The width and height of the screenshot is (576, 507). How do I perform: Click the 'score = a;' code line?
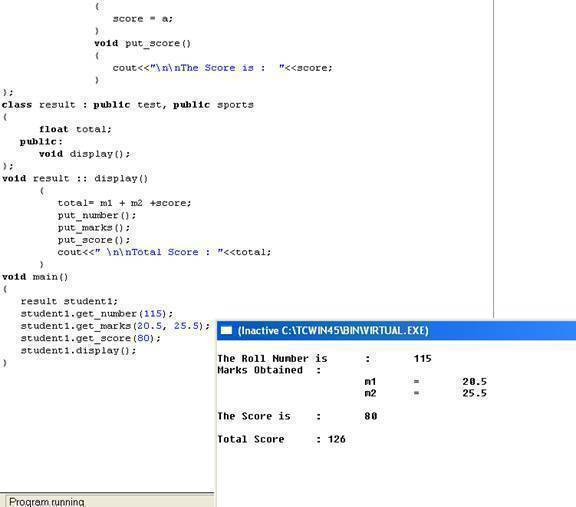143,19
